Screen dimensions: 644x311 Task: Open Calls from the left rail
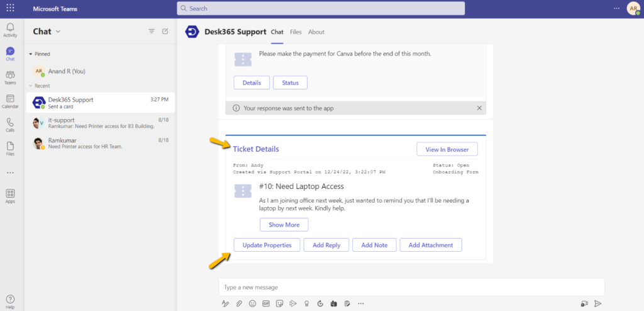(10, 125)
